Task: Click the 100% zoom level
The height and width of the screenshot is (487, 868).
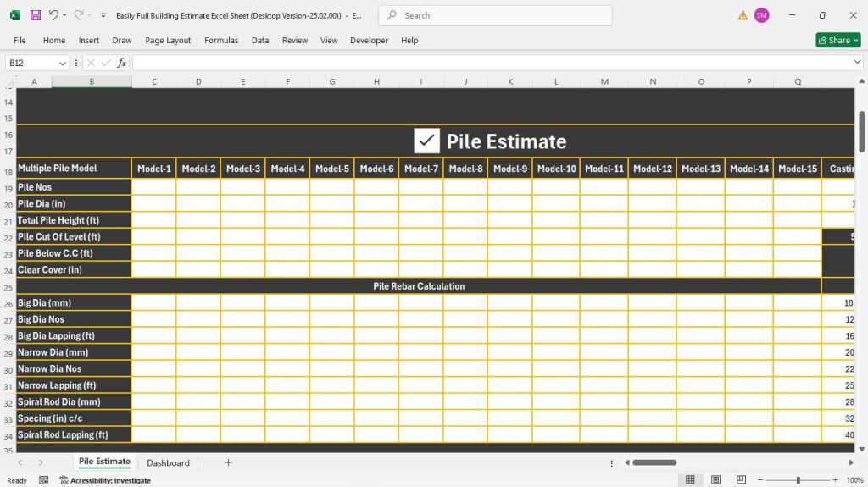Action: [x=854, y=480]
